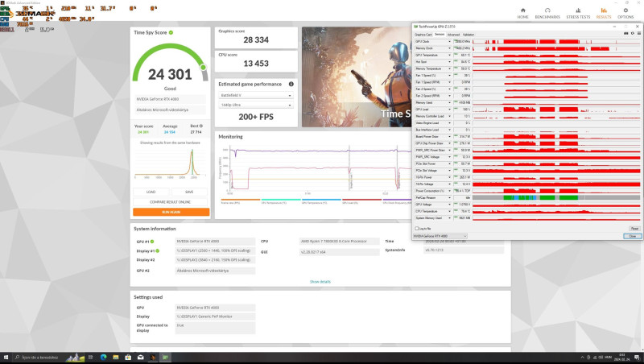644x364 pixels.
Task: Click the volume icon in the system tray
Action: 600,358
